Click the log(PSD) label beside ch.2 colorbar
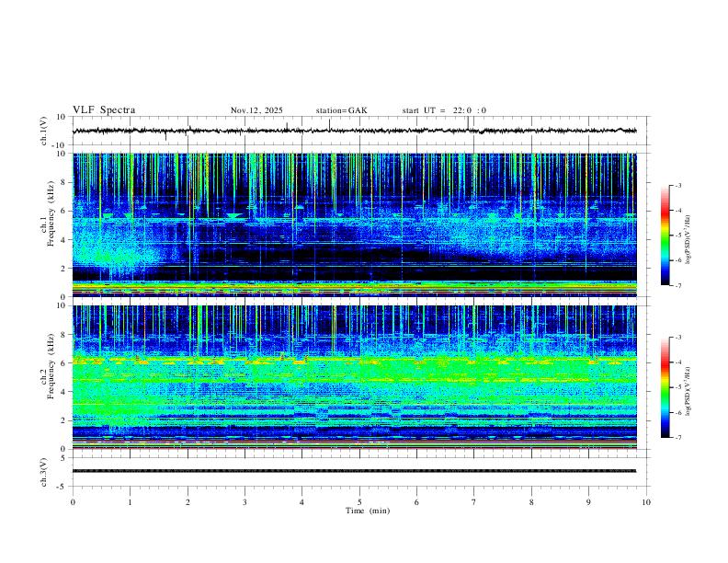This screenshot has width=728, height=563. [x=688, y=391]
